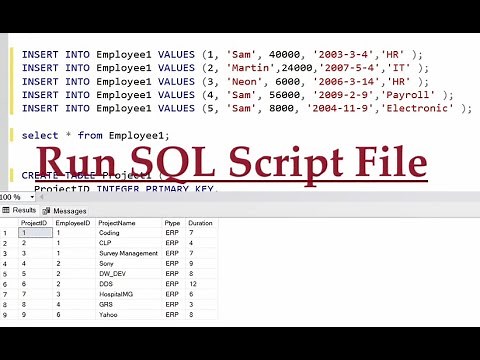The width and height of the screenshot is (480, 360).
Task: Place cursor in INSERT line with 'Neon'
Action: pos(225,82)
